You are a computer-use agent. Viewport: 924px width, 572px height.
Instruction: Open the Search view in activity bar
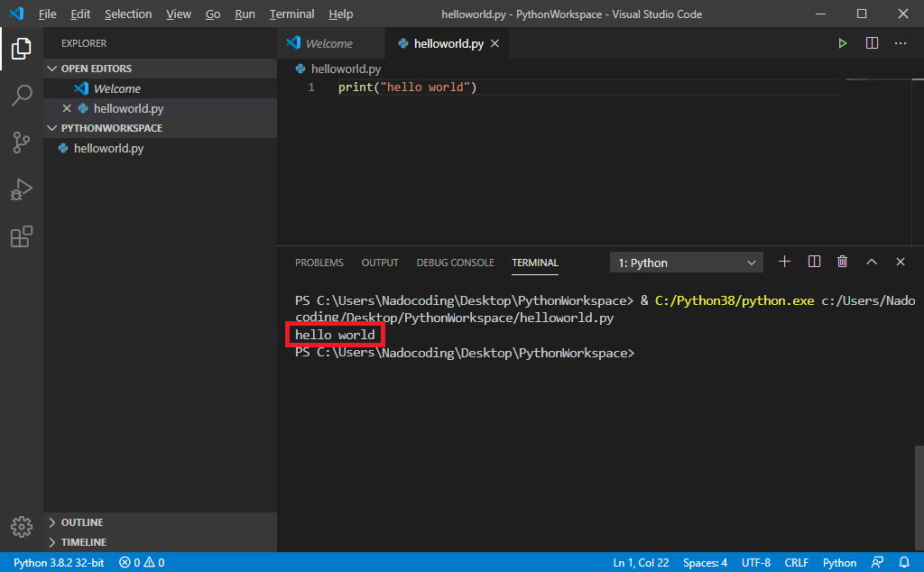(22, 95)
